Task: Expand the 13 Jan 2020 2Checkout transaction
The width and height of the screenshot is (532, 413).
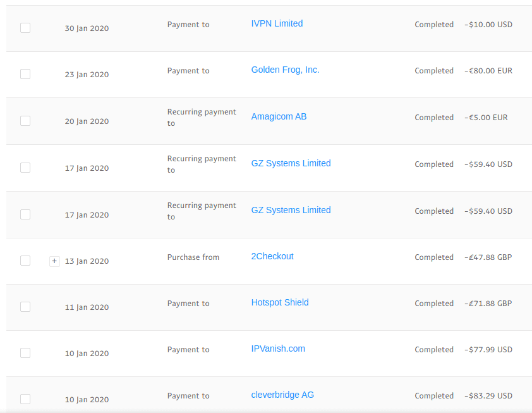Action: (x=54, y=261)
